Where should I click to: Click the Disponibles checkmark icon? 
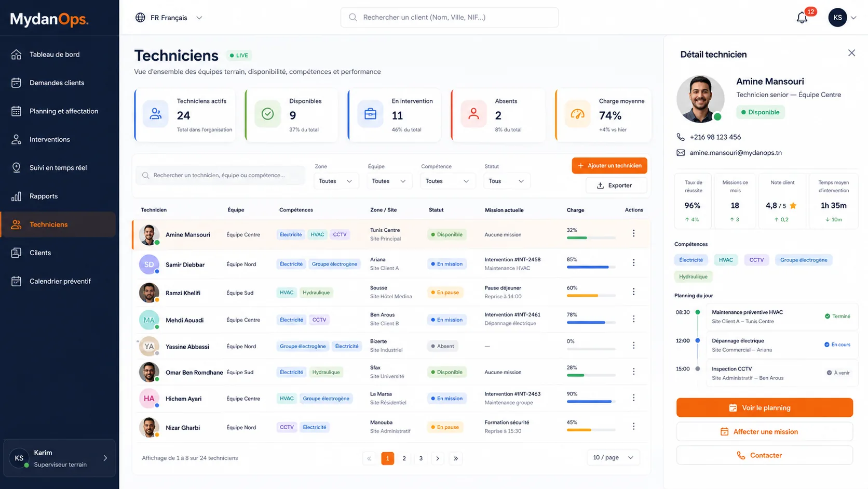268,114
